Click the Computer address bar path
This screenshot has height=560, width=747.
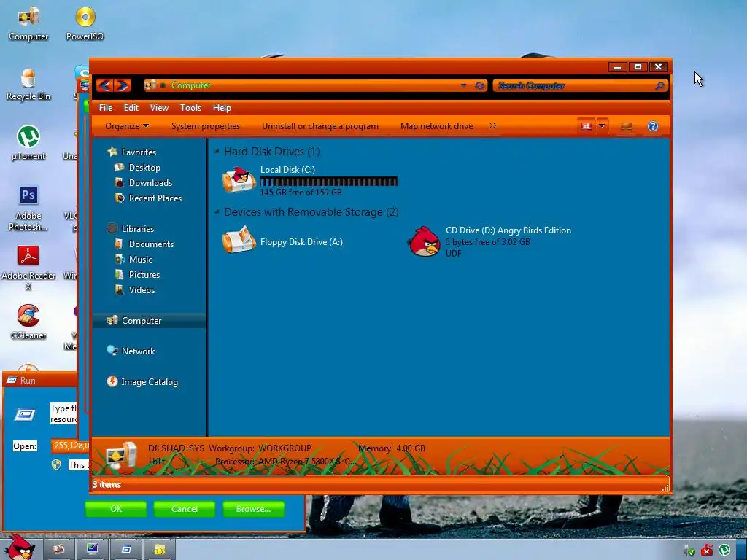point(190,85)
